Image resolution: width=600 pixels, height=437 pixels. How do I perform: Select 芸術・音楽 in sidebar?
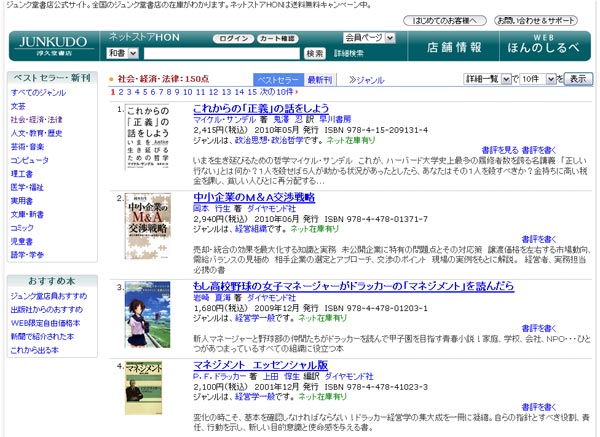(27, 147)
